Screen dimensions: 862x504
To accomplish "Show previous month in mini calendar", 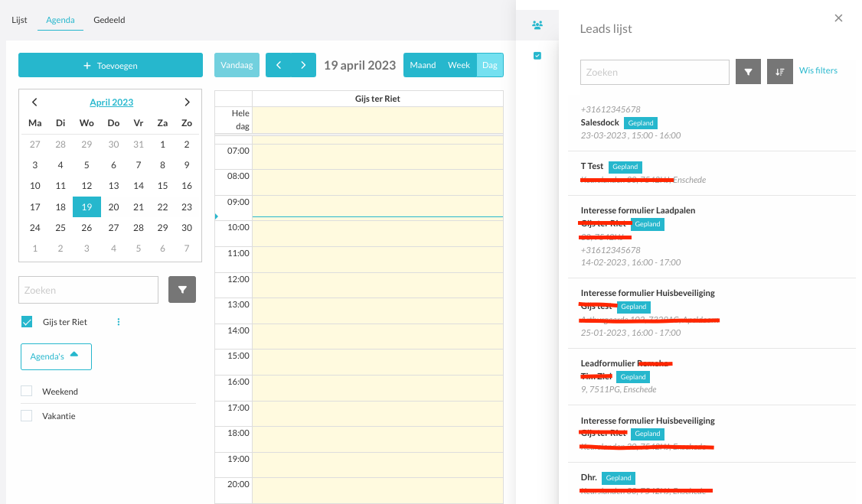I will pos(34,102).
